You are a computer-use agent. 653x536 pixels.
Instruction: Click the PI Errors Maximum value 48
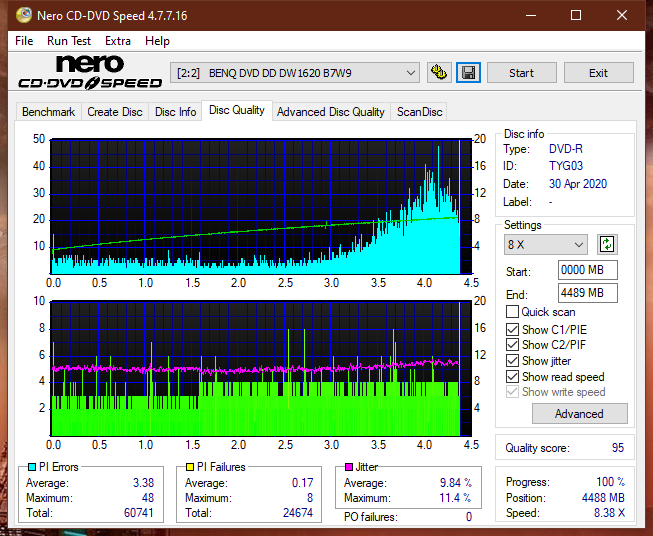coord(148,498)
